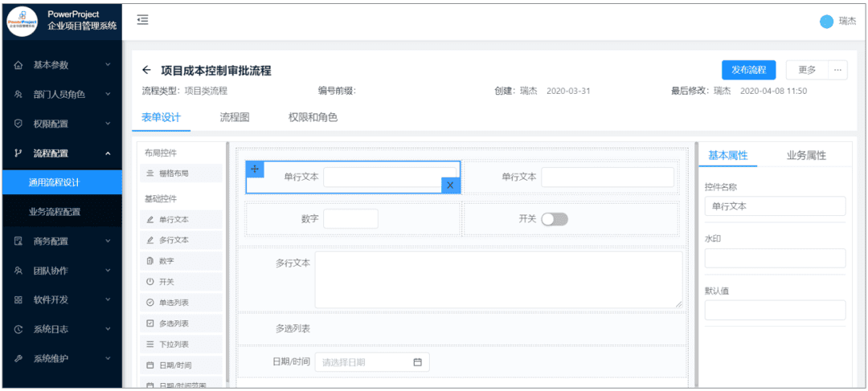
Task: Select the 多选列表 row on the form
Action: tap(463, 328)
